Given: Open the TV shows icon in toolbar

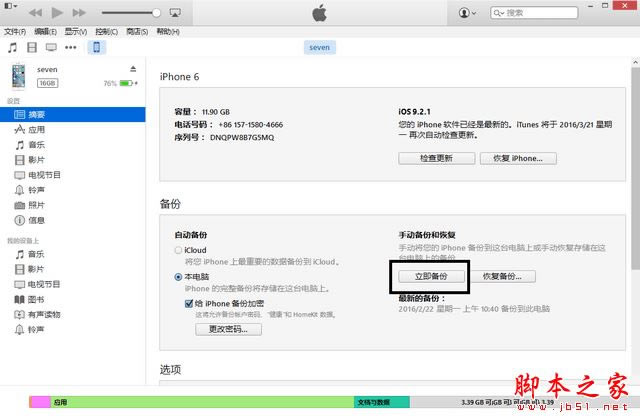Looking at the screenshot, I should tap(52, 48).
